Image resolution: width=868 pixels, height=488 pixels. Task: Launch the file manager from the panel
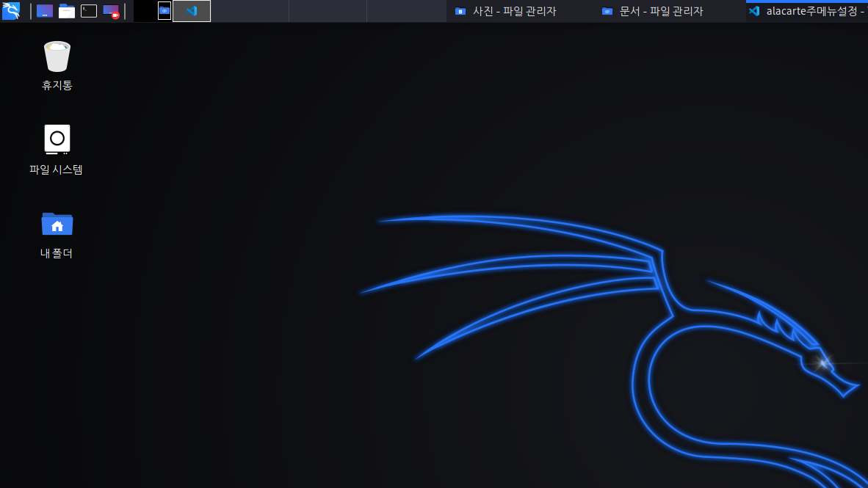click(66, 11)
